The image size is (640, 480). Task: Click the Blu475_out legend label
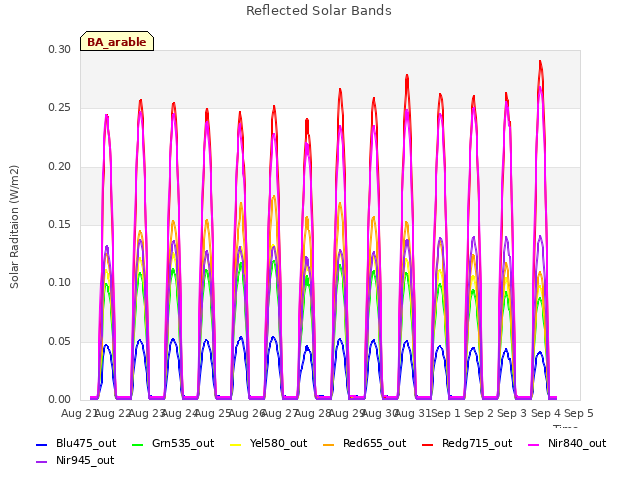[x=86, y=443]
